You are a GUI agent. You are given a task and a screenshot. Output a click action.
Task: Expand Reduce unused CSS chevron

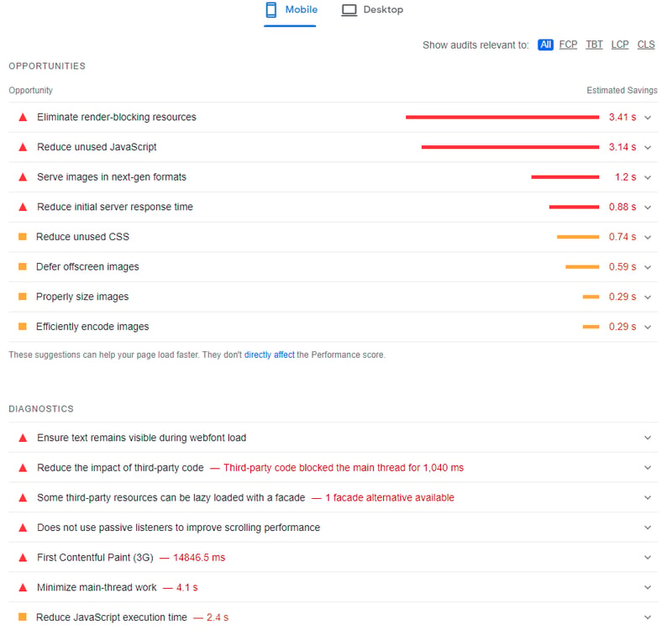[648, 238]
